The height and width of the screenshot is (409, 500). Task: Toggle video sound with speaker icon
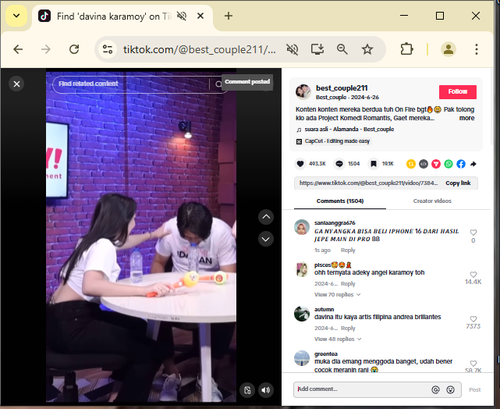[266, 390]
